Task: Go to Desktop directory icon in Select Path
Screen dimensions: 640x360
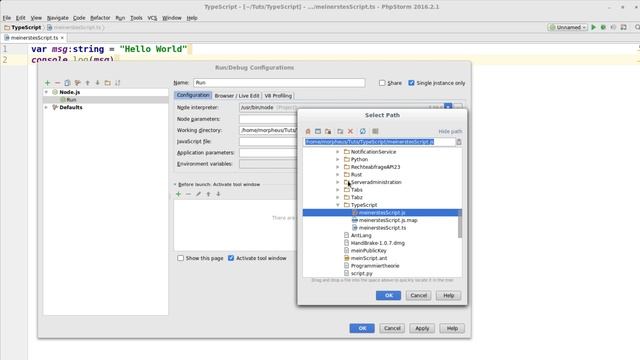Action: [x=318, y=131]
